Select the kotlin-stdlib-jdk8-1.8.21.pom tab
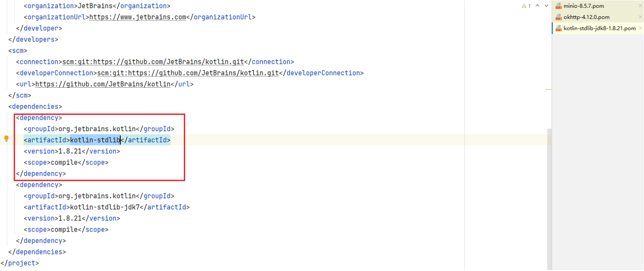 (599, 28)
